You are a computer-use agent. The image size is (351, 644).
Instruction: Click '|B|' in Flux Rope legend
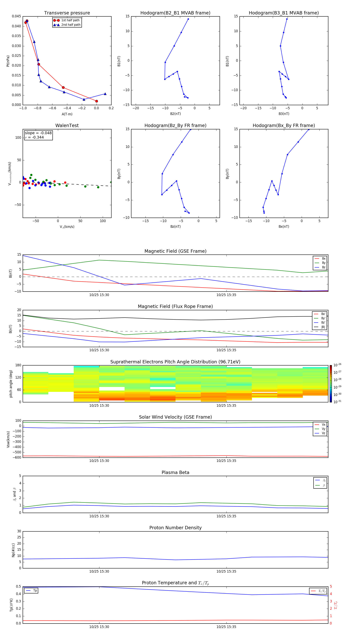click(x=320, y=327)
